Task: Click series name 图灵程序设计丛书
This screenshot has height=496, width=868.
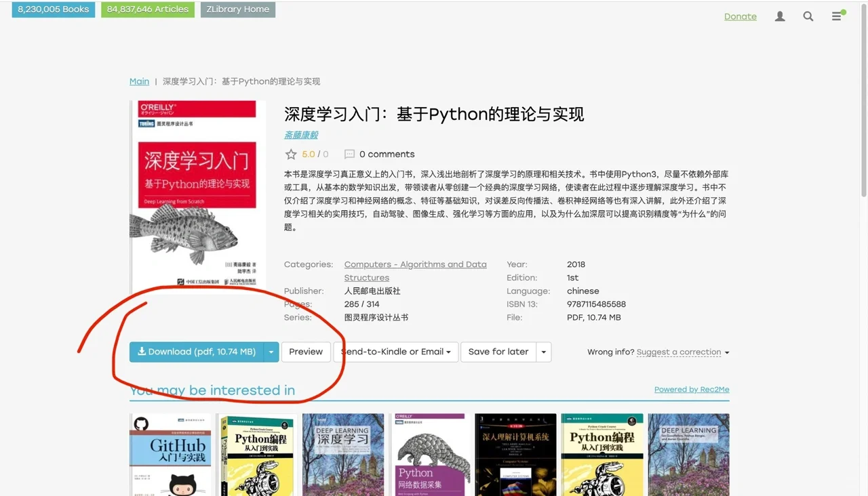Action: 376,317
